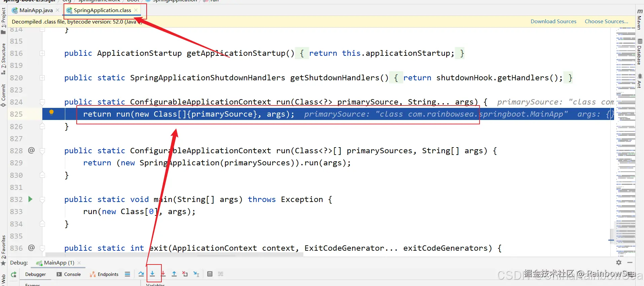Viewport: 644px width, 286px height.
Task: Click fold end marker at line 826
Action: click(42, 126)
